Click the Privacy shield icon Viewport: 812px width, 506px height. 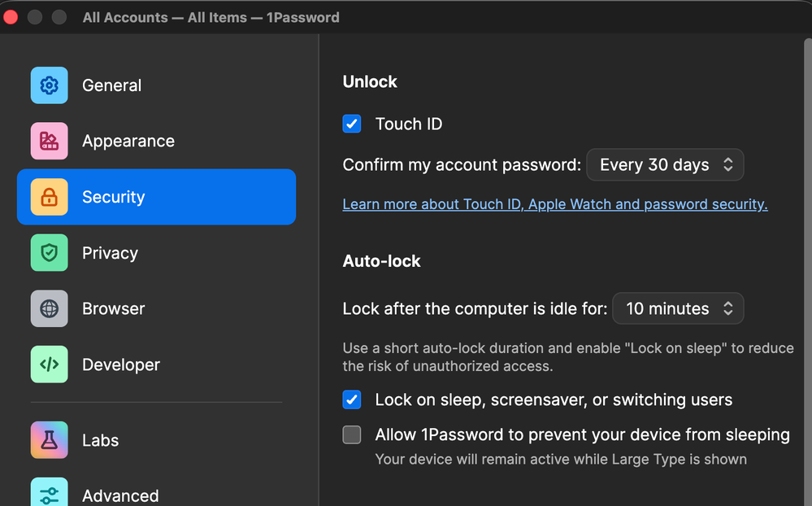[49, 253]
